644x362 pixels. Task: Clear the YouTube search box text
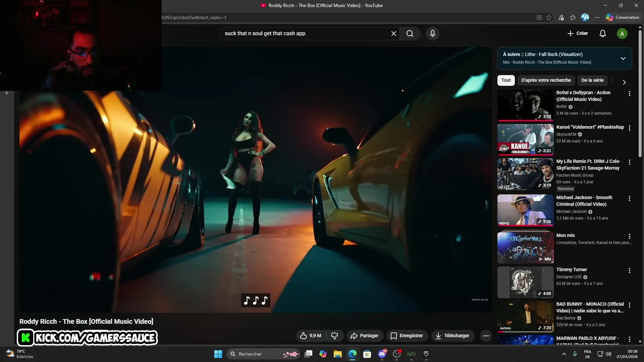393,34
